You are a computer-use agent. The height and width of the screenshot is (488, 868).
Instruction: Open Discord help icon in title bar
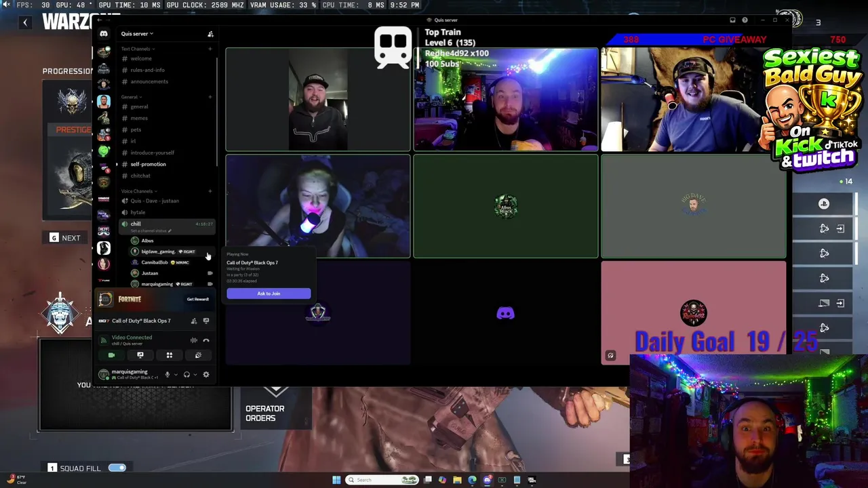click(x=745, y=20)
